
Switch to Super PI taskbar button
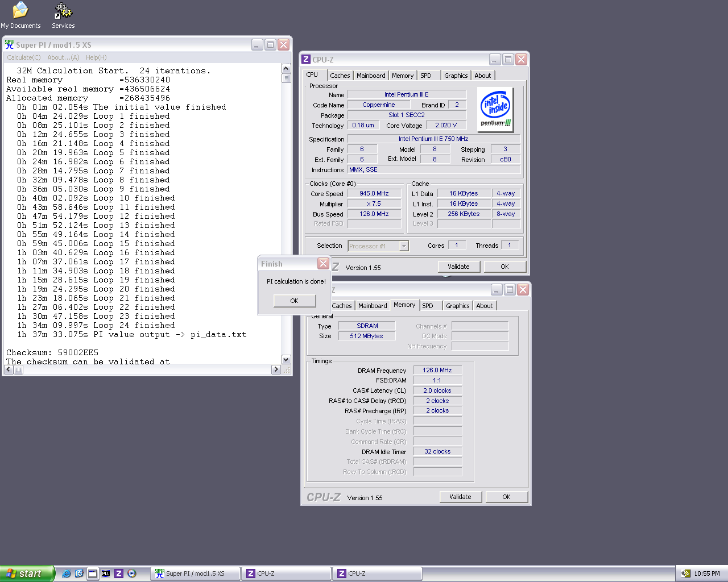click(x=196, y=573)
